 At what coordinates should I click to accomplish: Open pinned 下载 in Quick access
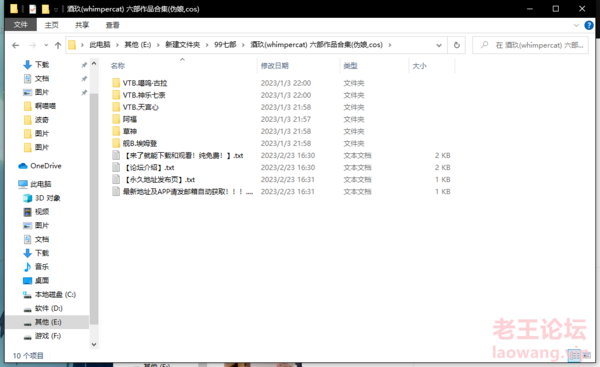42,65
